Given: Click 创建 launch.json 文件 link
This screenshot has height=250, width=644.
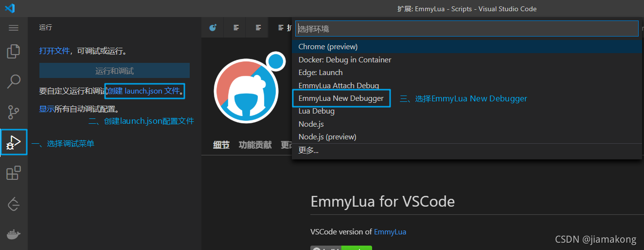Looking at the screenshot, I should click(144, 91).
